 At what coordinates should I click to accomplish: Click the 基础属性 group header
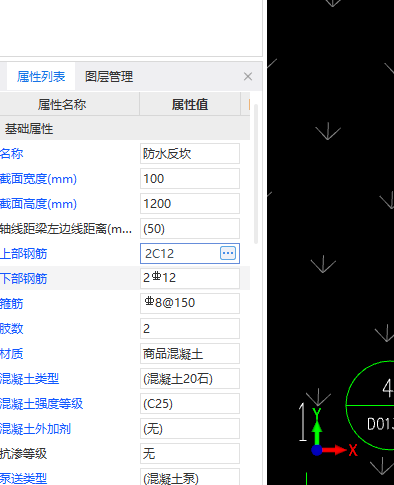(x=125, y=129)
